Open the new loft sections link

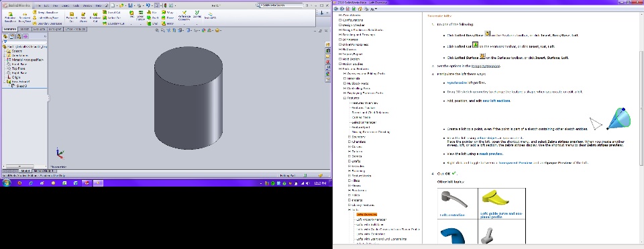496,101
